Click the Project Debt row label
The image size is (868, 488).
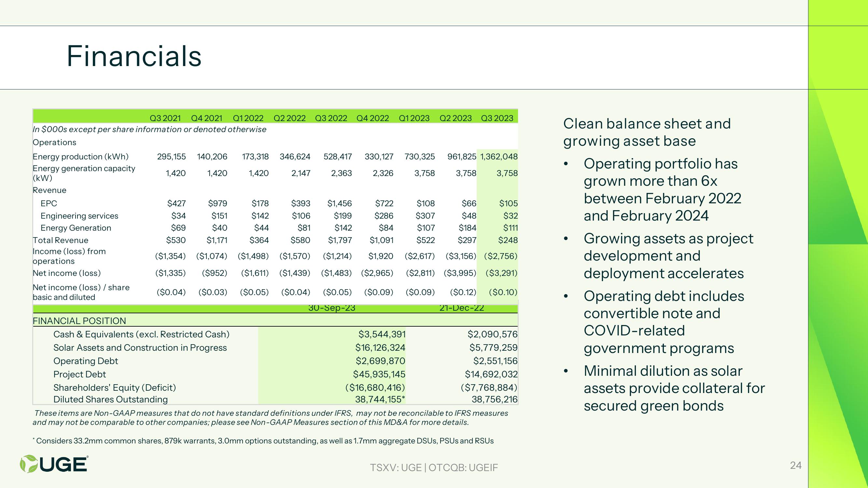click(79, 374)
